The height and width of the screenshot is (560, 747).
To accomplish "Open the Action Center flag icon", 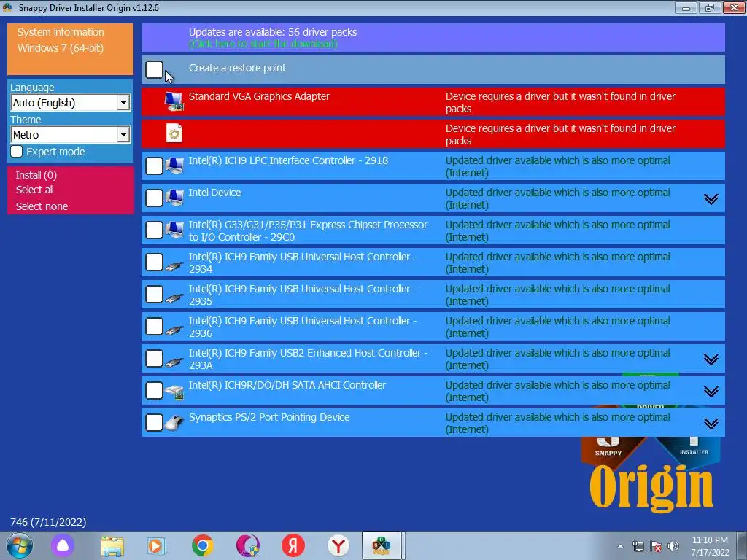I will click(x=656, y=546).
